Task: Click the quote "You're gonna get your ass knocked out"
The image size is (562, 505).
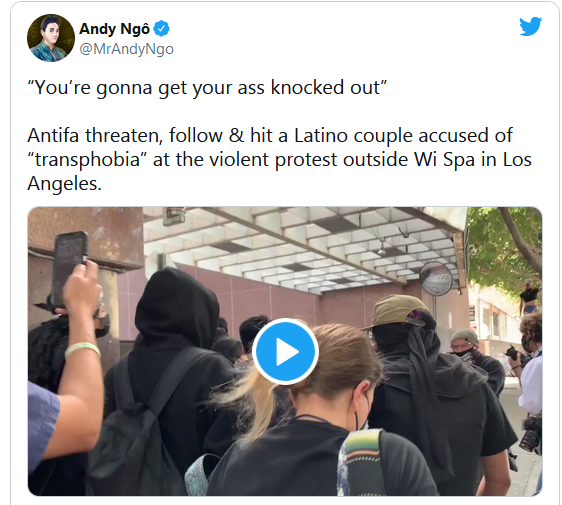Action: (207, 87)
